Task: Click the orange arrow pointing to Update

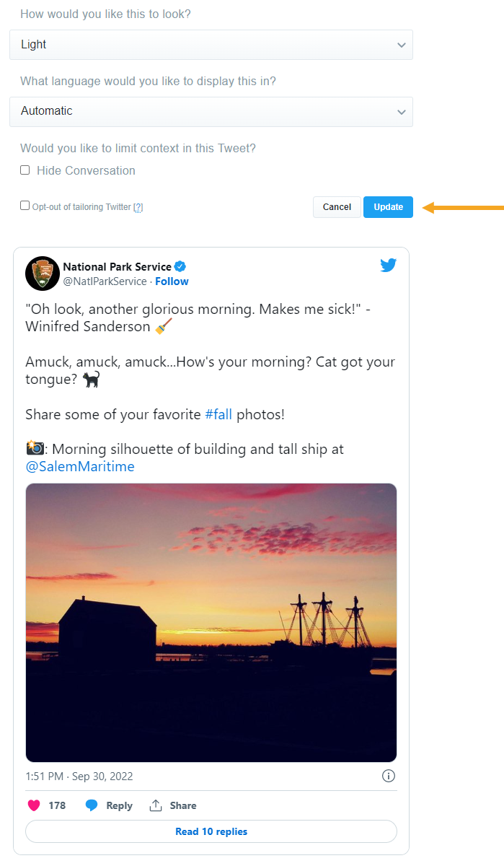Action: (x=462, y=207)
